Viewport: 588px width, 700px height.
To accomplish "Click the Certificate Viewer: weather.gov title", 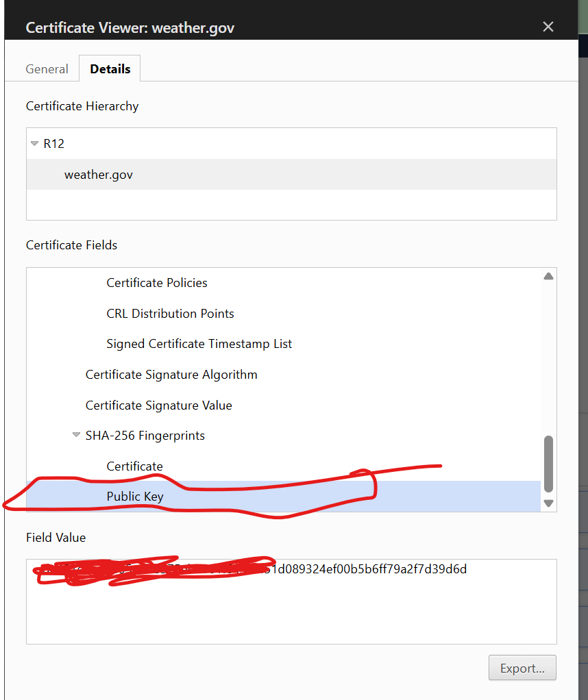I will (130, 27).
